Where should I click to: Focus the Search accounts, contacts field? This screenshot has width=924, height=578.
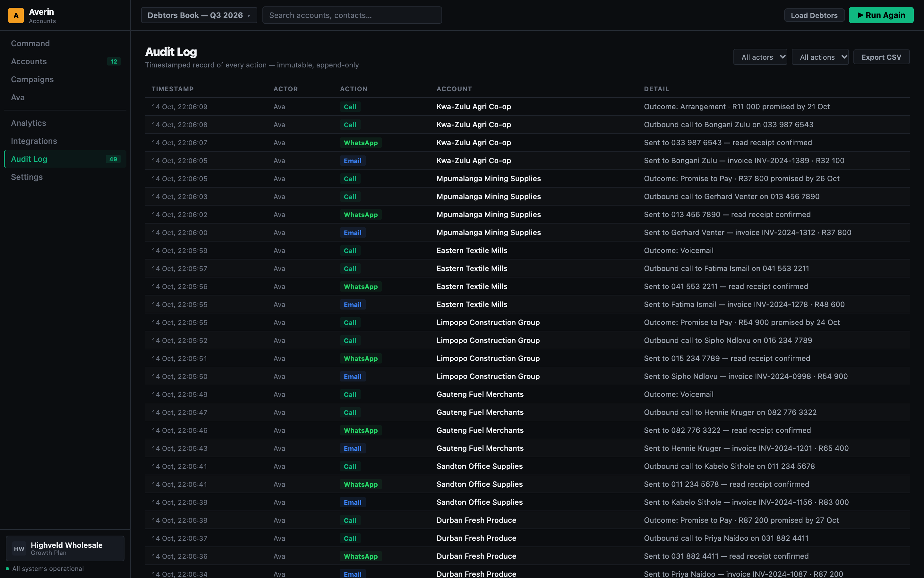pyautogui.click(x=352, y=15)
